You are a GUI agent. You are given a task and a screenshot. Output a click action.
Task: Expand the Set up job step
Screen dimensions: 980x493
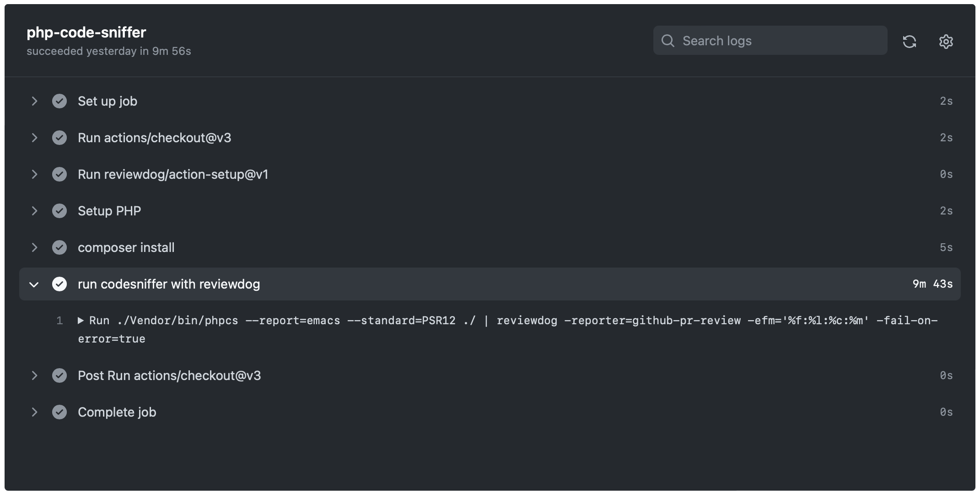(x=35, y=101)
